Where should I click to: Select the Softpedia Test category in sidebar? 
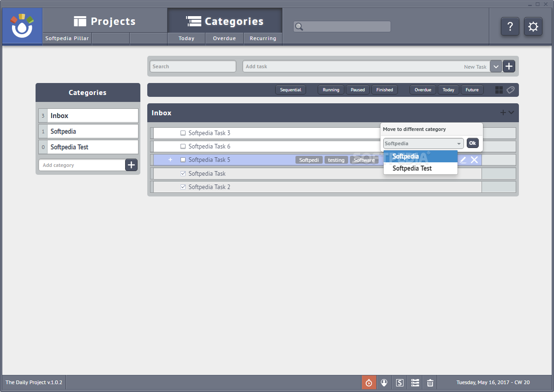click(88, 147)
